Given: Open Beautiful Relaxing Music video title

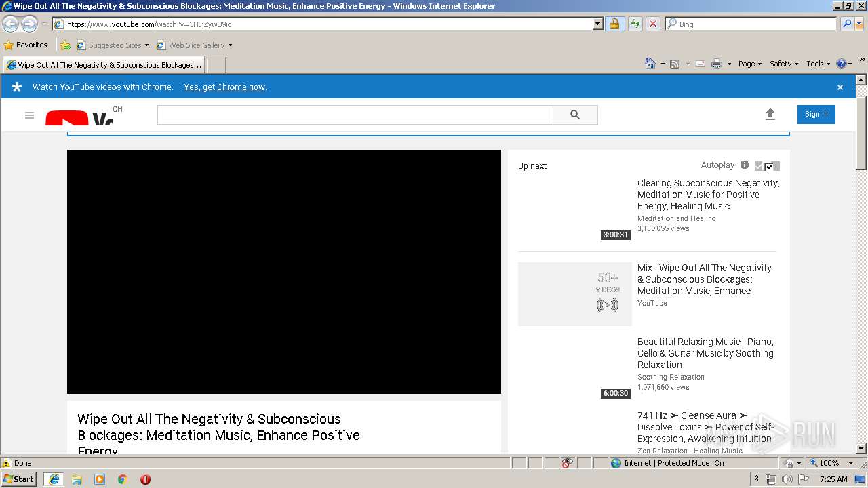Looking at the screenshot, I should (x=705, y=353).
